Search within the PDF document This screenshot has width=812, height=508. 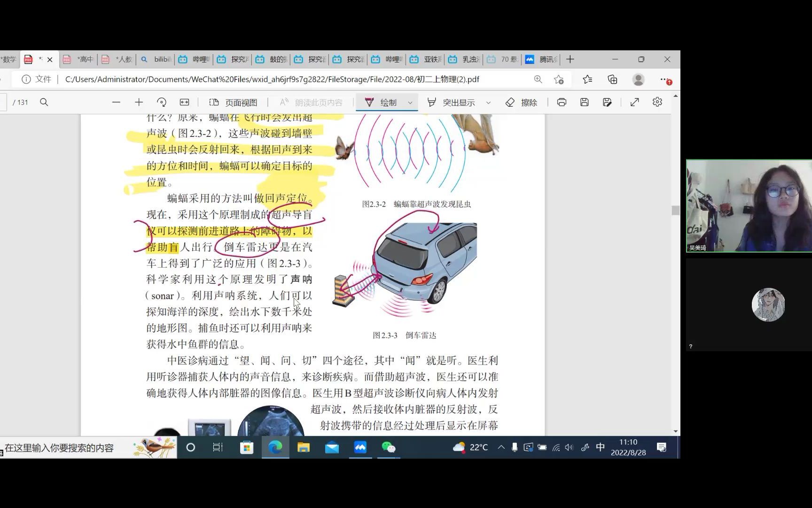[44, 102]
